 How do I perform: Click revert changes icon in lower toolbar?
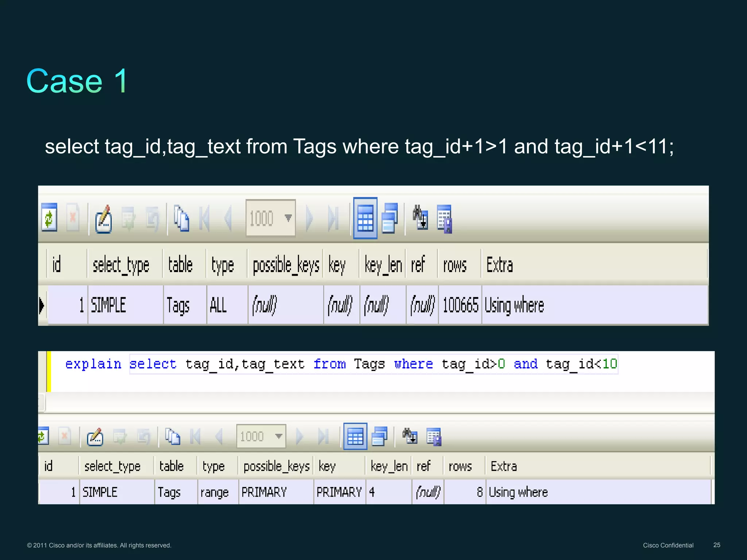(144, 436)
